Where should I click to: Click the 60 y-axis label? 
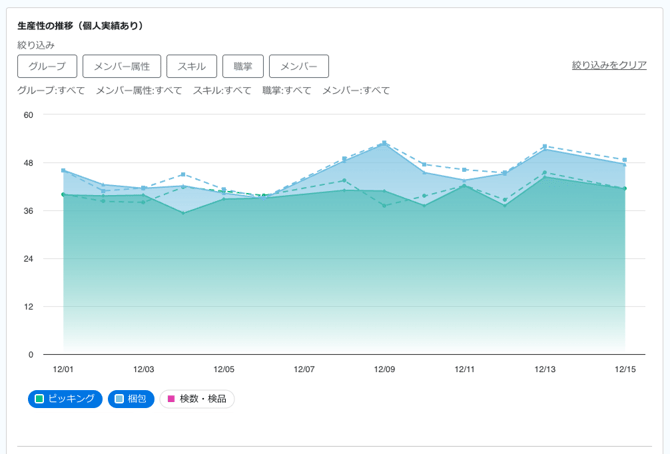point(28,115)
